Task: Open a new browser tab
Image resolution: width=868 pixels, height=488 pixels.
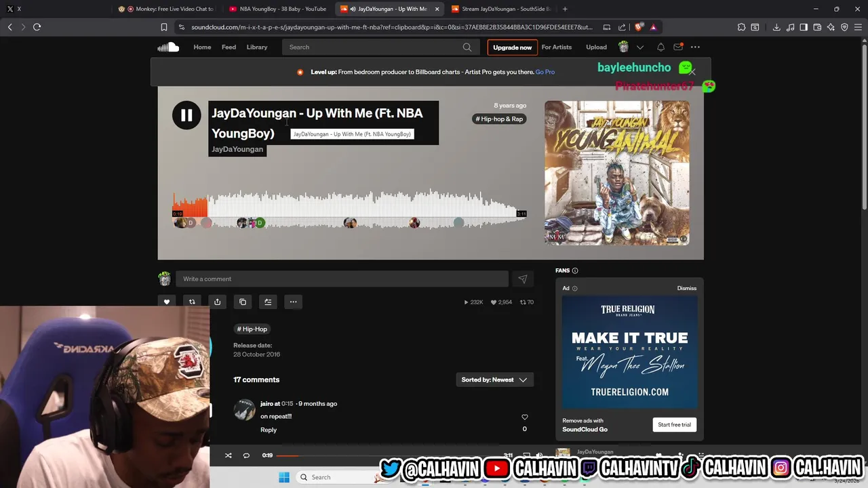Action: [565, 9]
